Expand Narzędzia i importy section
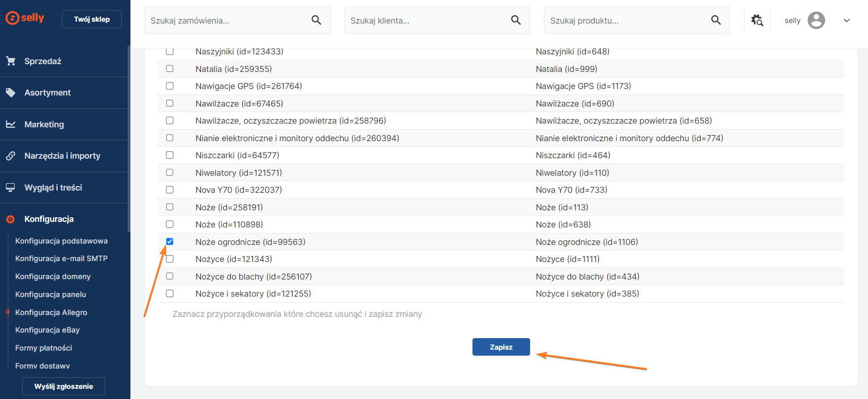 62,156
